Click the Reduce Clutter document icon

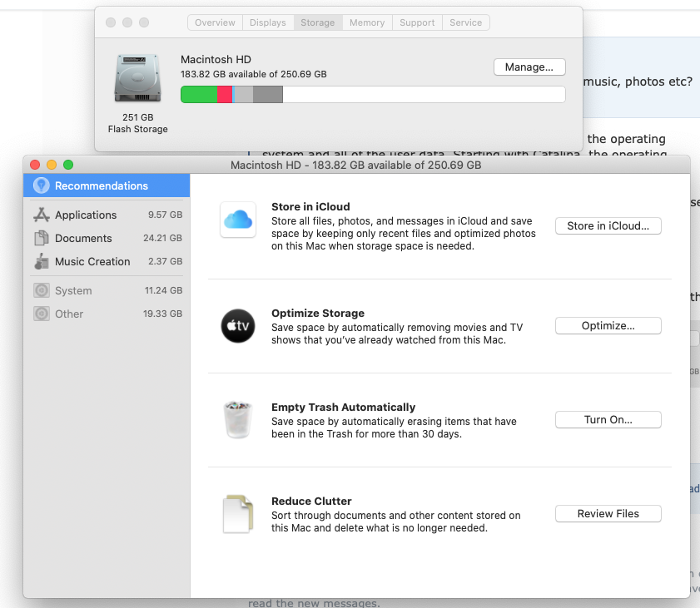point(238,514)
